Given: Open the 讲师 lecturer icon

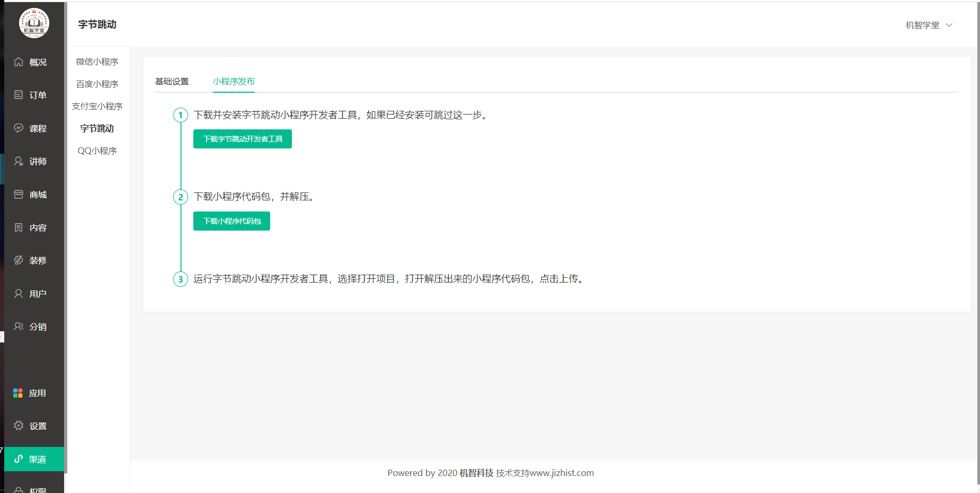Looking at the screenshot, I should [x=19, y=161].
